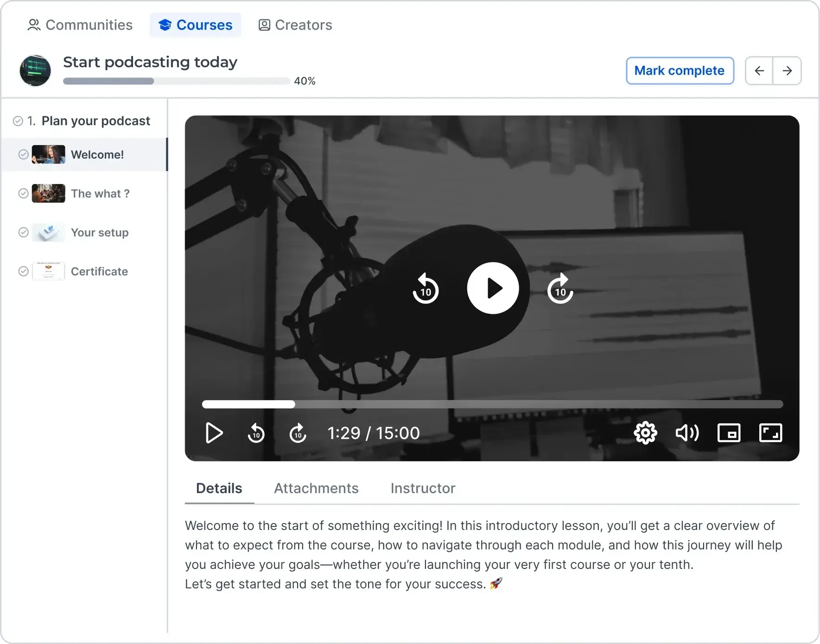Screen dimensions: 820x644
Task: Click the video seek bar
Action: pyautogui.click(x=492, y=404)
